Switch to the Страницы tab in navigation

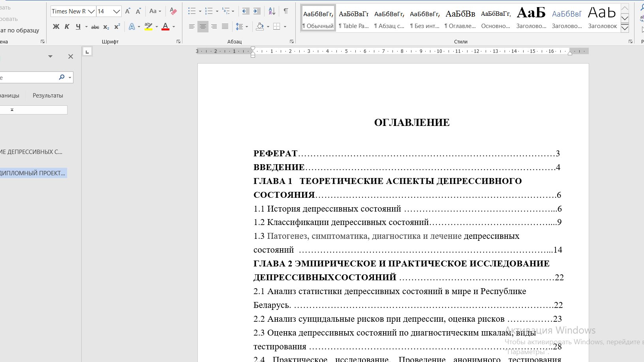point(9,96)
